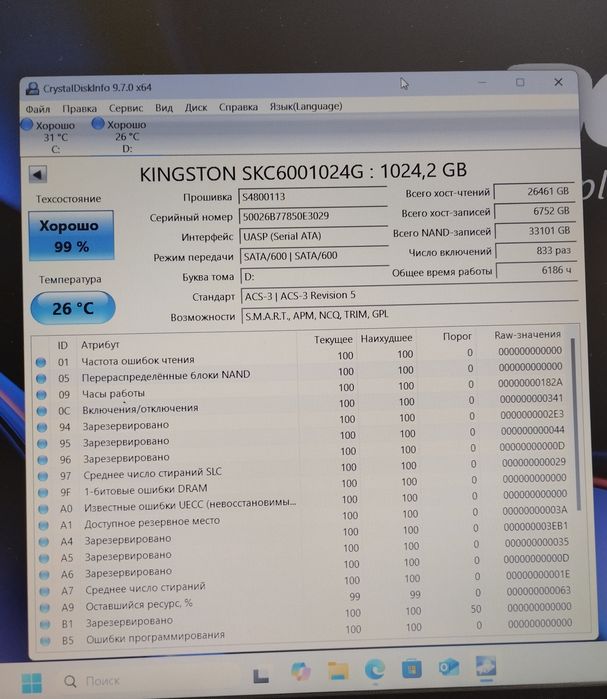The image size is (607, 699).
Task: Click the Атрибут column header
Action: (x=100, y=345)
